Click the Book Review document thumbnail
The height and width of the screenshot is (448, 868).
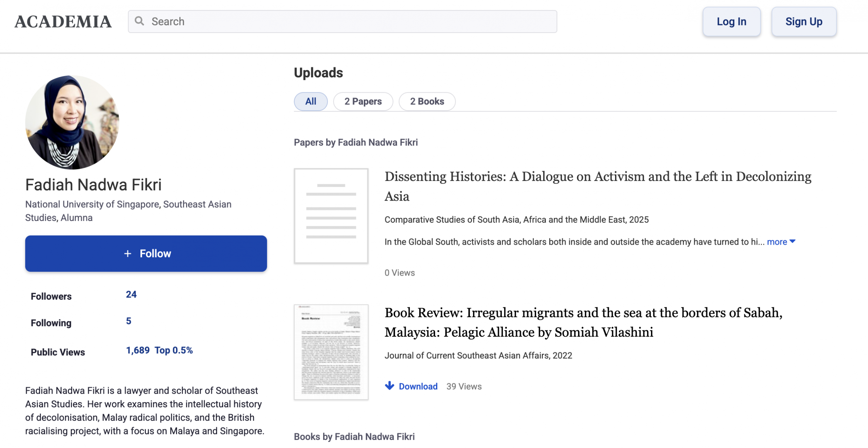(x=331, y=352)
